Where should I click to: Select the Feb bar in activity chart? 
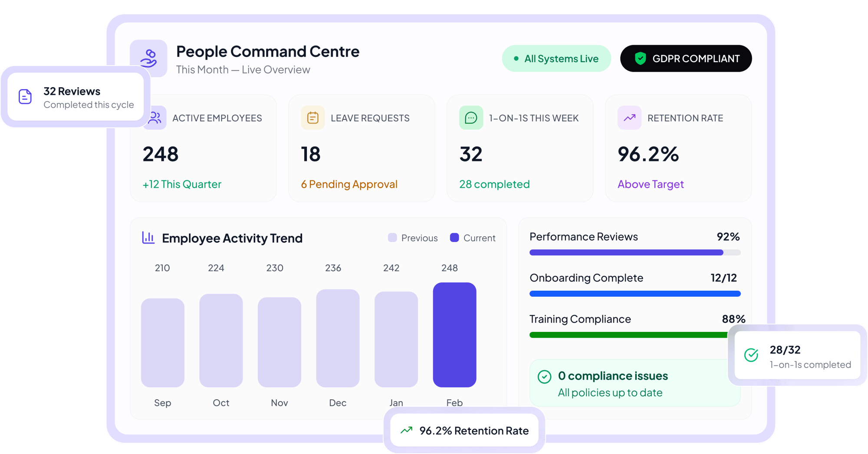tap(454, 335)
